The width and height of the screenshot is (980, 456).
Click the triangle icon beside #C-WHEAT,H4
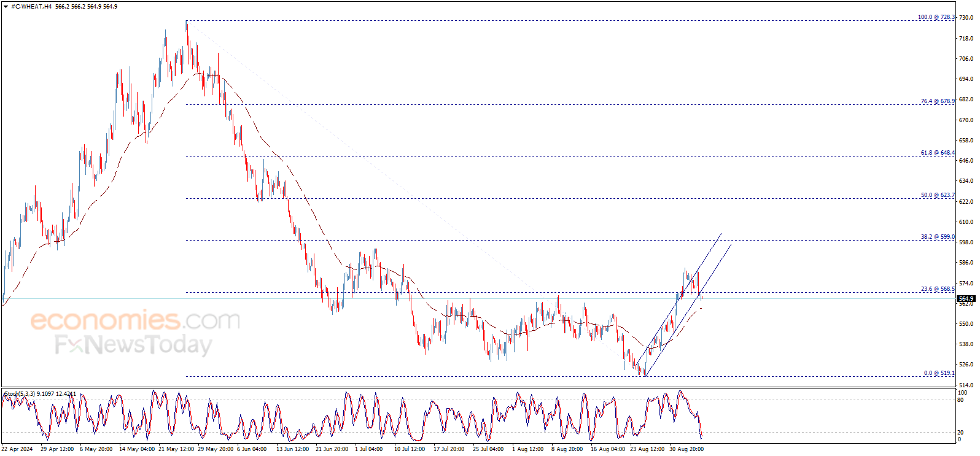click(x=6, y=7)
